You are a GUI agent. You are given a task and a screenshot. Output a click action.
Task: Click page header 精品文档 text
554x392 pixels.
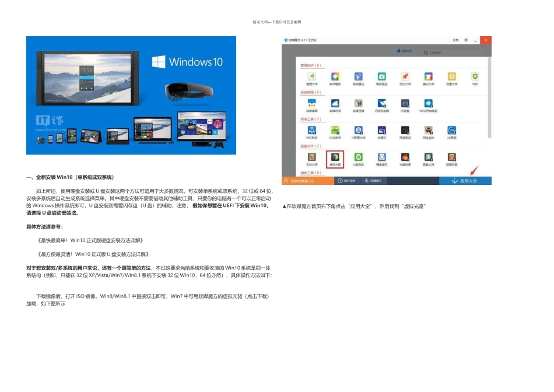pos(277,22)
